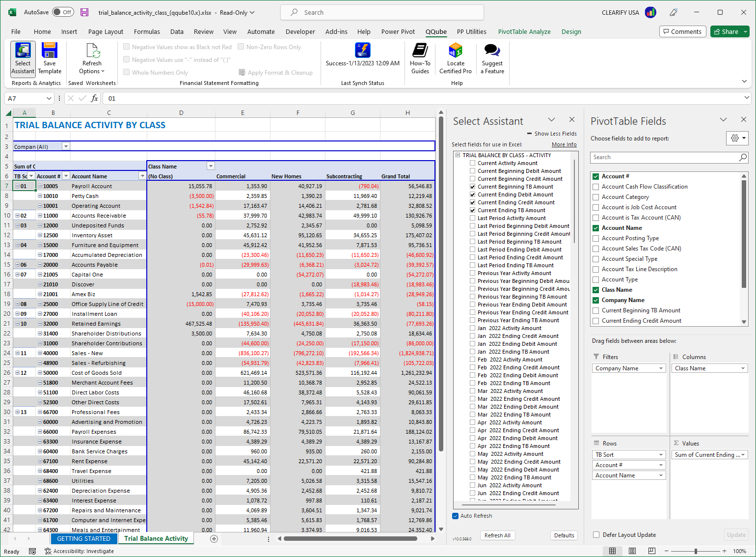Click the CLEARIFY USA account avatar
Screen dimensions: 756x557
(x=650, y=12)
